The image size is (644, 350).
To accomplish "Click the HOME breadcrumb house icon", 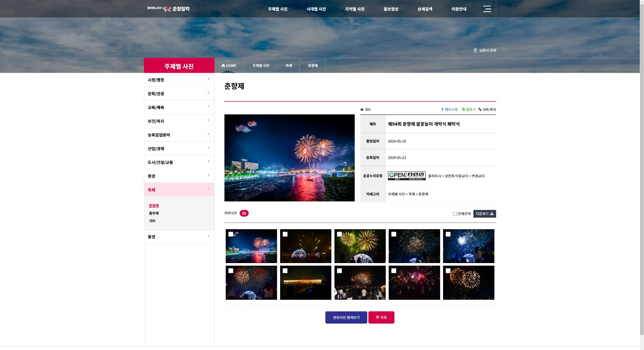I will click(223, 65).
